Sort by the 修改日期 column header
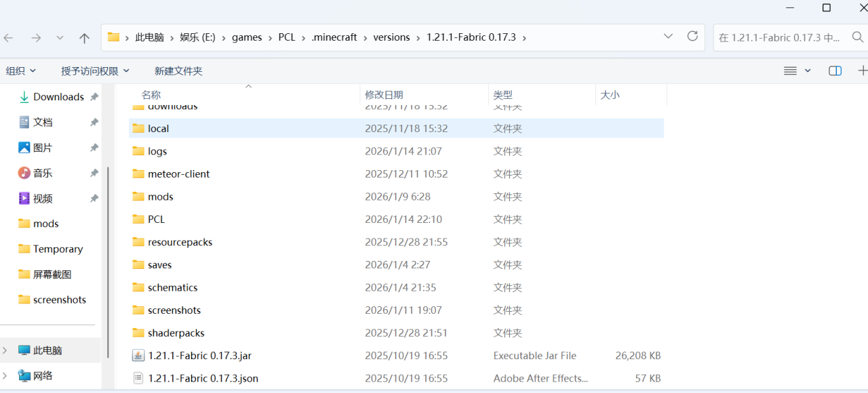This screenshot has height=393, width=868. coord(384,95)
